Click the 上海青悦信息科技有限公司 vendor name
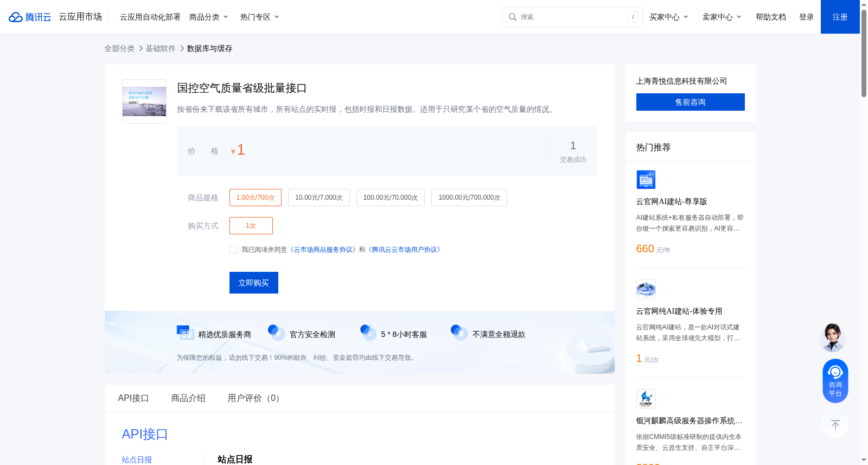The width and height of the screenshot is (868, 465). [x=682, y=81]
